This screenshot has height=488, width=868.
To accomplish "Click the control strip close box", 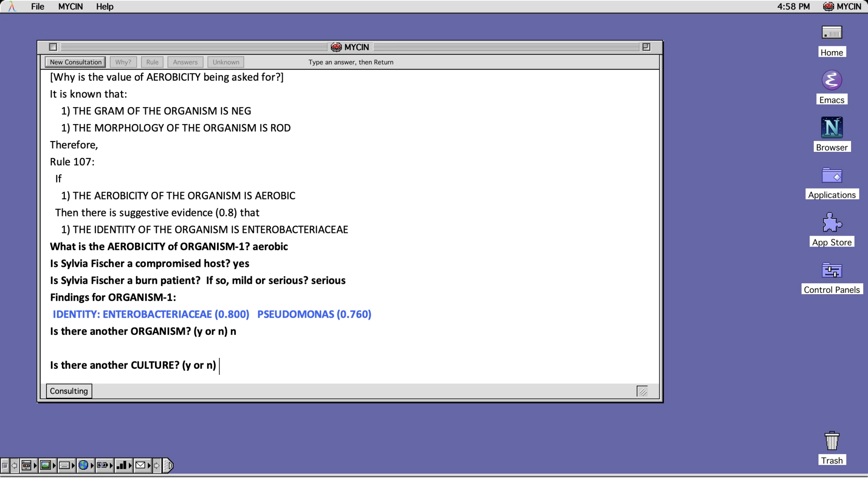I will (x=5, y=465).
